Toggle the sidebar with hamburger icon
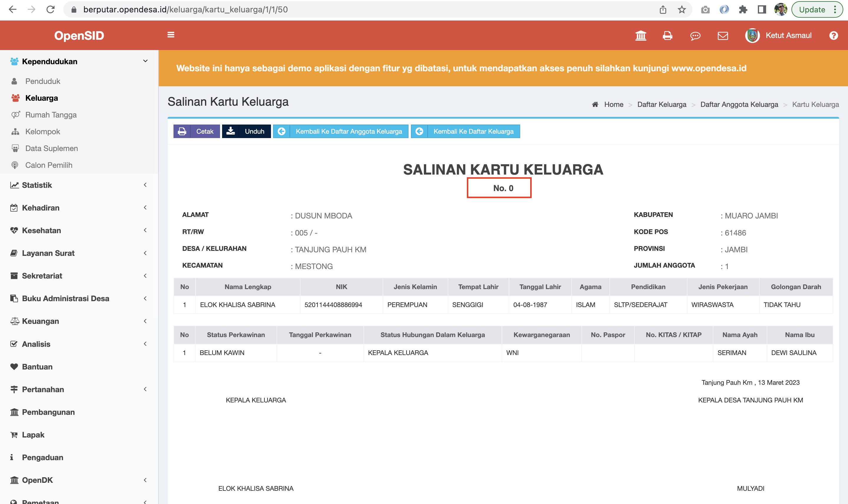This screenshot has height=504, width=848. tap(171, 35)
